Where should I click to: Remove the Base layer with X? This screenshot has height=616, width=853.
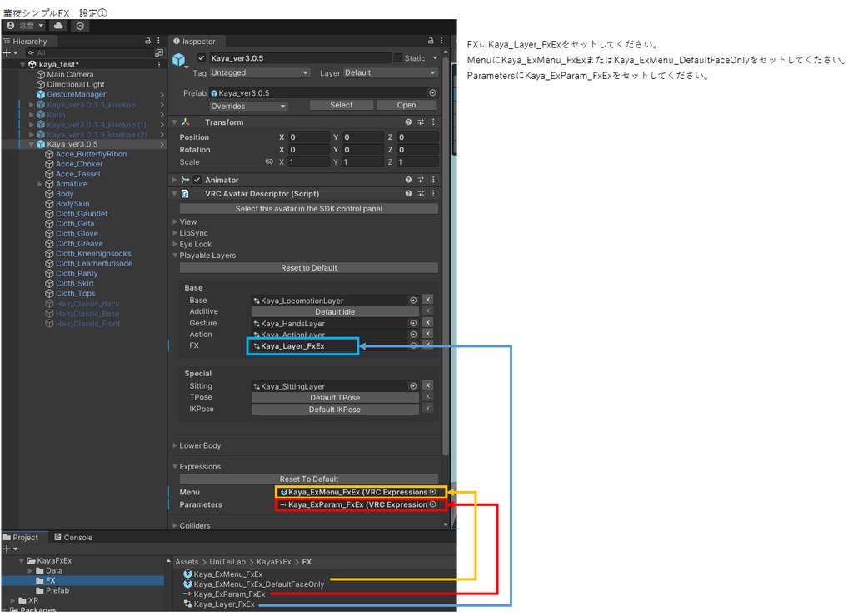coord(427,300)
